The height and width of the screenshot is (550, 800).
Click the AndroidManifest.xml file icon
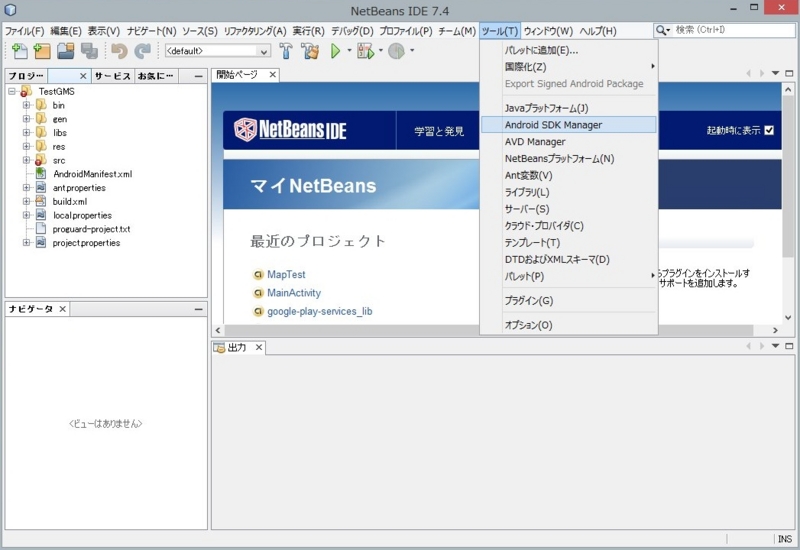(x=41, y=173)
